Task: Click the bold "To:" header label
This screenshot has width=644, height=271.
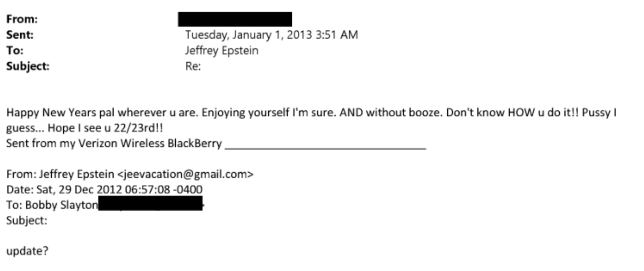Action: (15, 51)
